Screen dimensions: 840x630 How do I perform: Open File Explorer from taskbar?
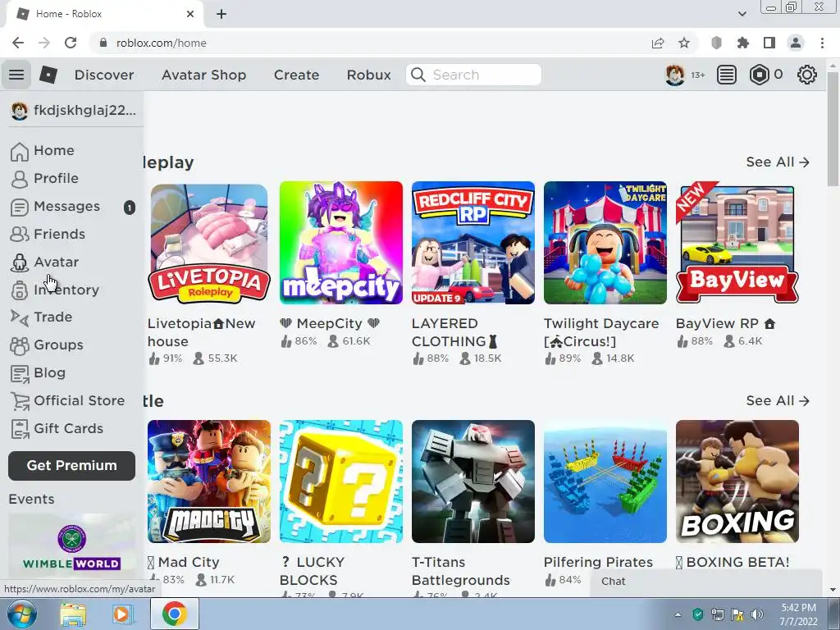coord(73,614)
